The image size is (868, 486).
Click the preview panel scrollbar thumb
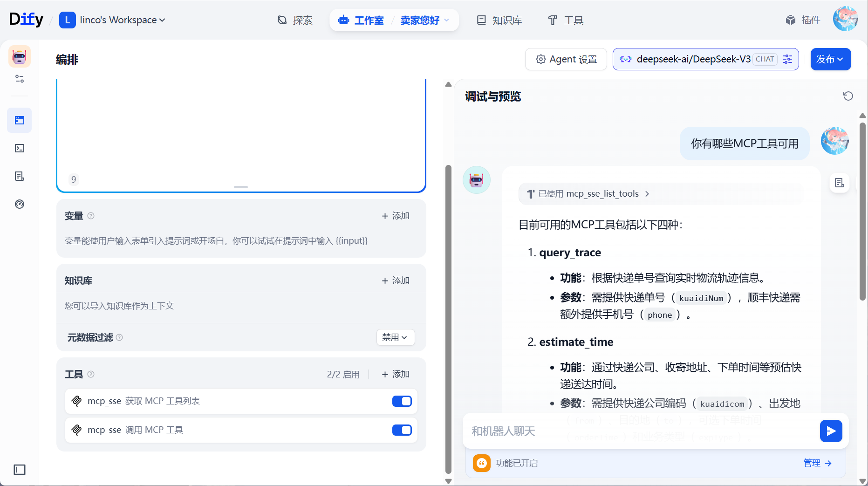coord(862,211)
